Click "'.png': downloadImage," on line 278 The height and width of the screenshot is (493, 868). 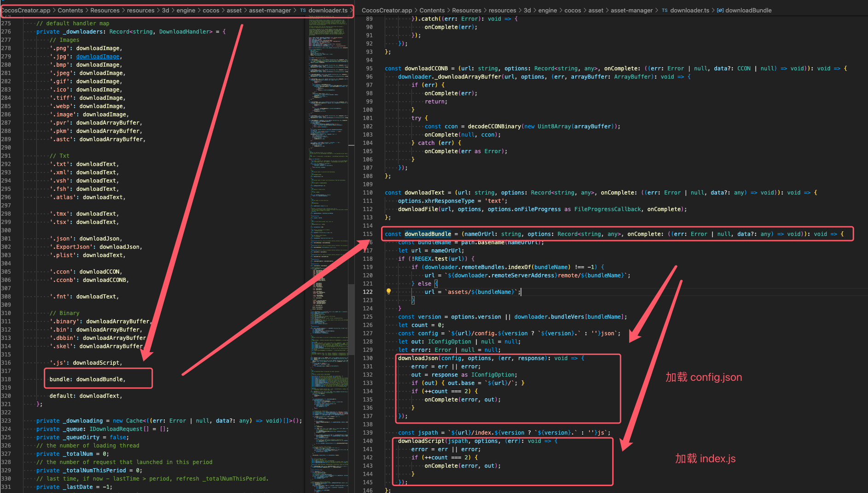click(x=86, y=48)
